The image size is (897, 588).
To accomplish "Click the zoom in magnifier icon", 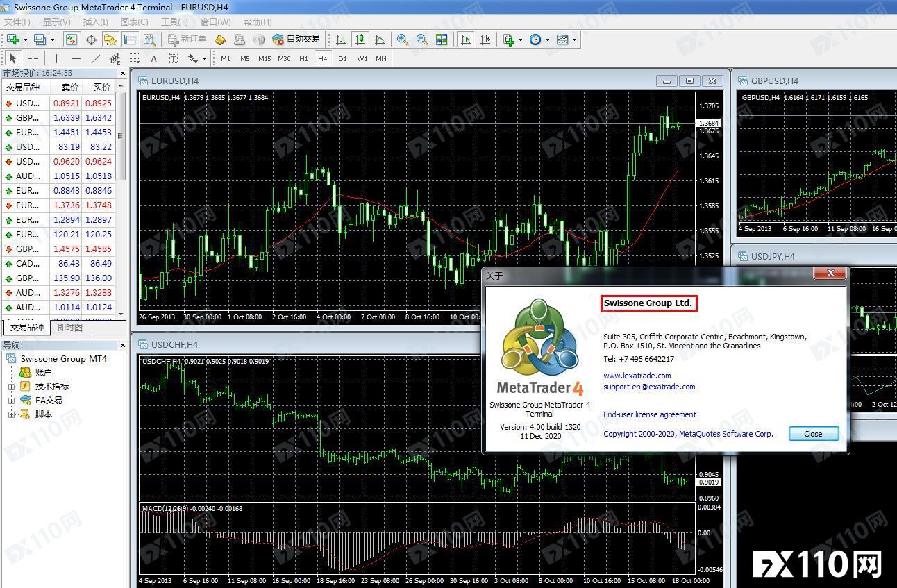I will tap(403, 40).
